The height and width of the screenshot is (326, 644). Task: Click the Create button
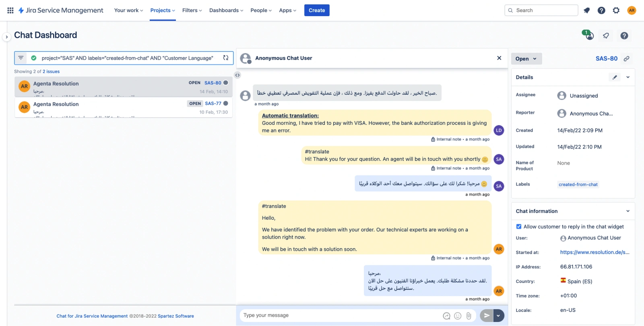coord(317,10)
